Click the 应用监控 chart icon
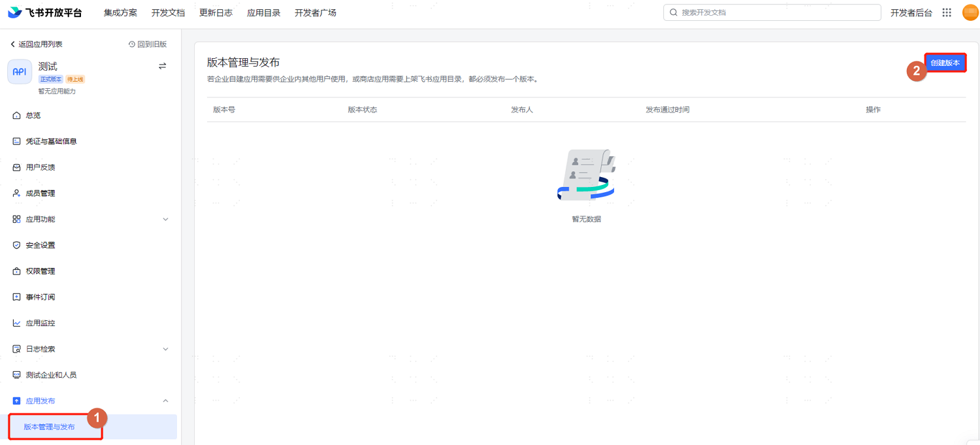 tap(16, 323)
